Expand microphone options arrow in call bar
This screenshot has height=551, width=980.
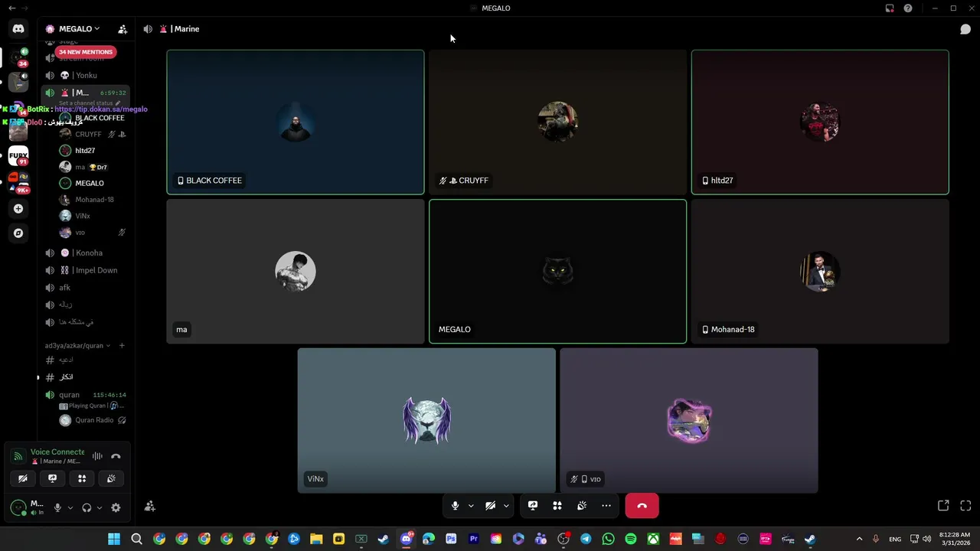tap(471, 506)
